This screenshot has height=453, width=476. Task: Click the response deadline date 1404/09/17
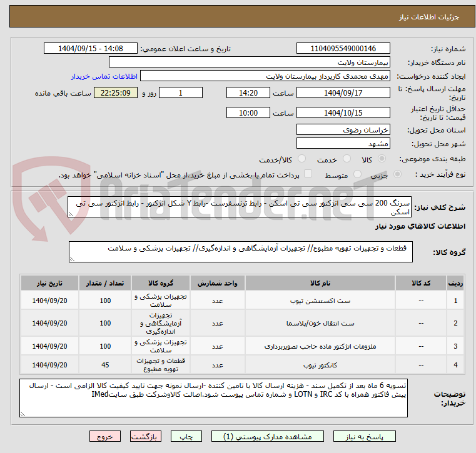tap(343, 92)
